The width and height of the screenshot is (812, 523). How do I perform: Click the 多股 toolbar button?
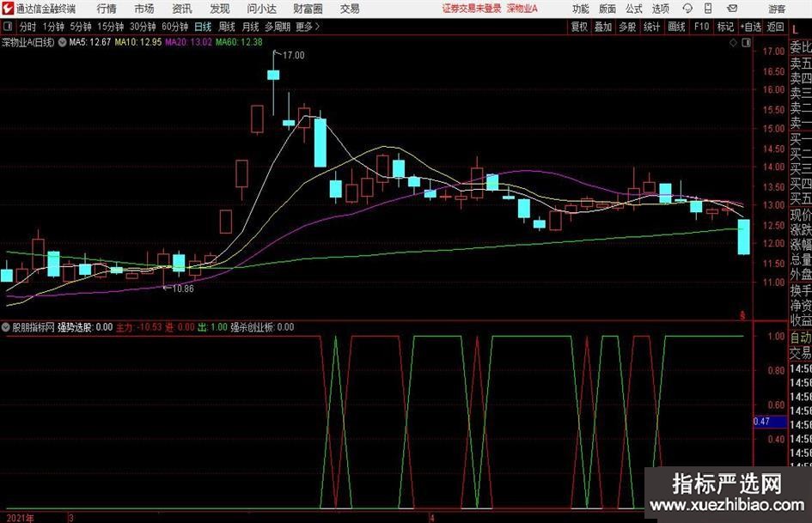pyautogui.click(x=627, y=27)
